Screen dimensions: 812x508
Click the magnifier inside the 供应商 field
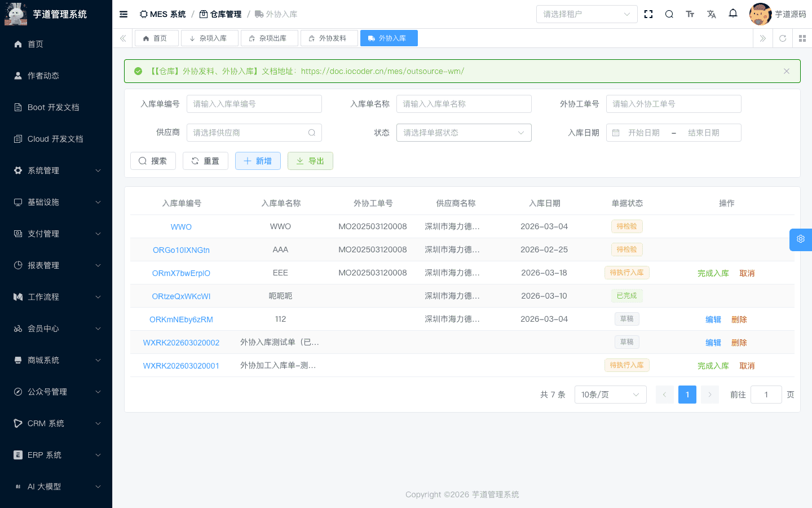(311, 132)
